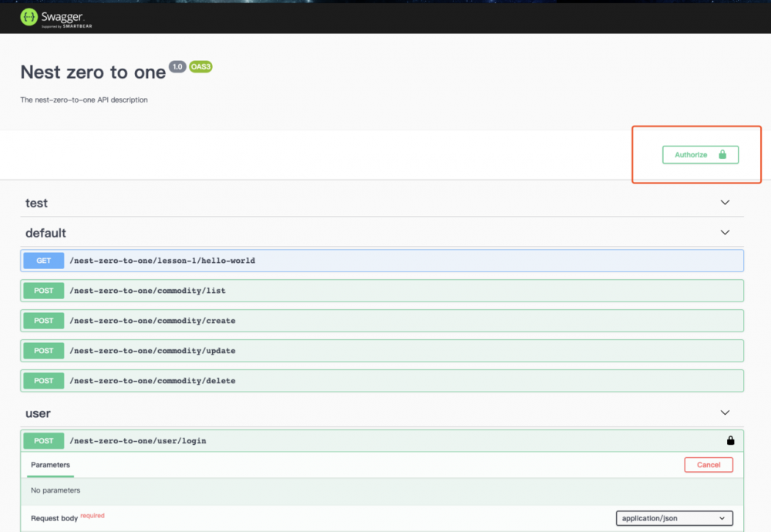
Task: Expand POST commodity/delete endpoint
Action: pos(382,381)
